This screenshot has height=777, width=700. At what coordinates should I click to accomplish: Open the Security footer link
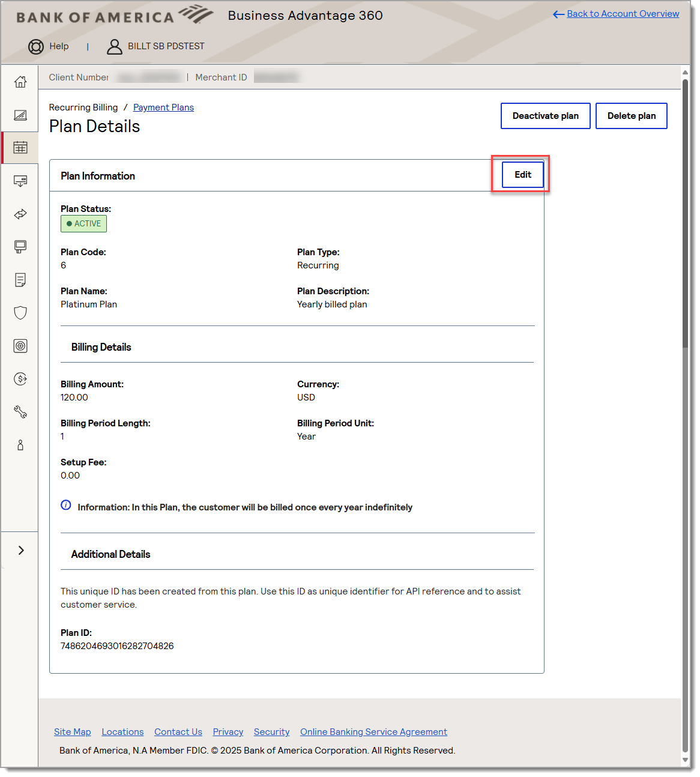point(272,732)
